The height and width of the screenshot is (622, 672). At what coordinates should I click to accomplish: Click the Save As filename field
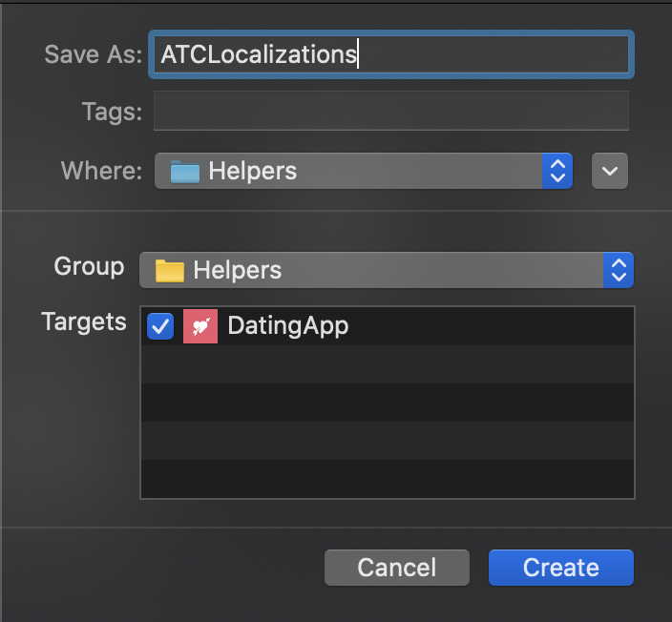click(390, 54)
